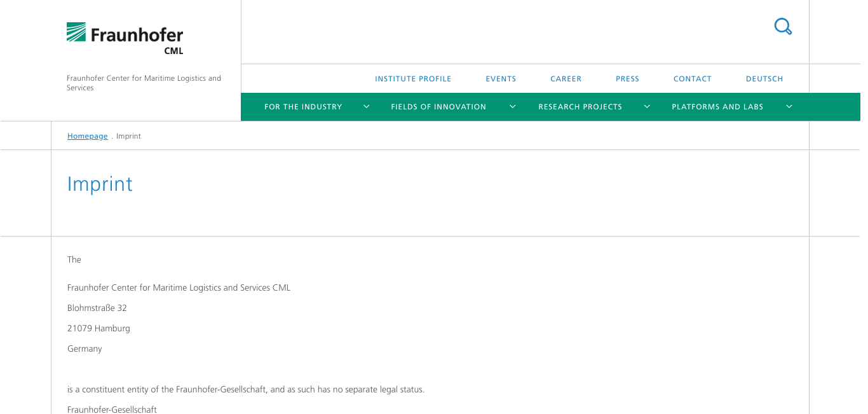Click the 'constituent entity' sentence
This screenshot has height=414, width=868.
click(x=246, y=389)
